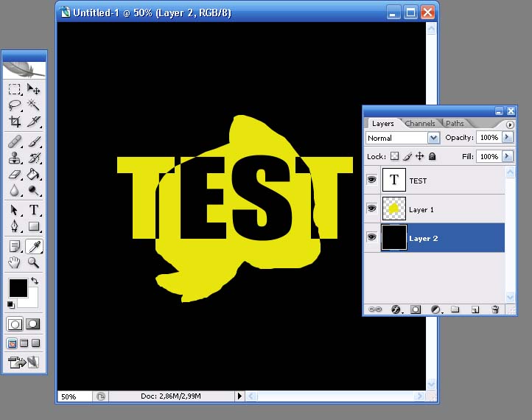This screenshot has height=420, width=532.
Task: Select the Rectangular Marquee tool
Action: (15, 89)
